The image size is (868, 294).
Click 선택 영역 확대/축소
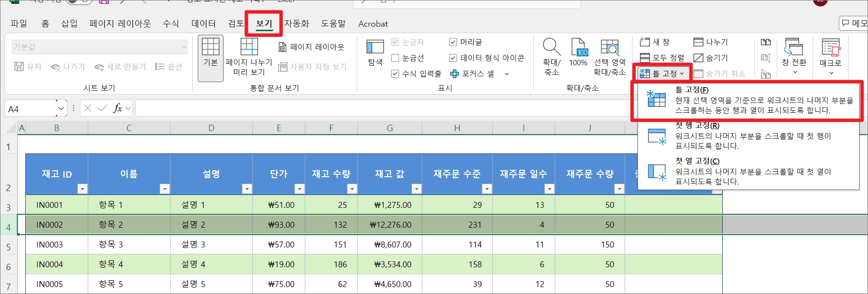610,57
